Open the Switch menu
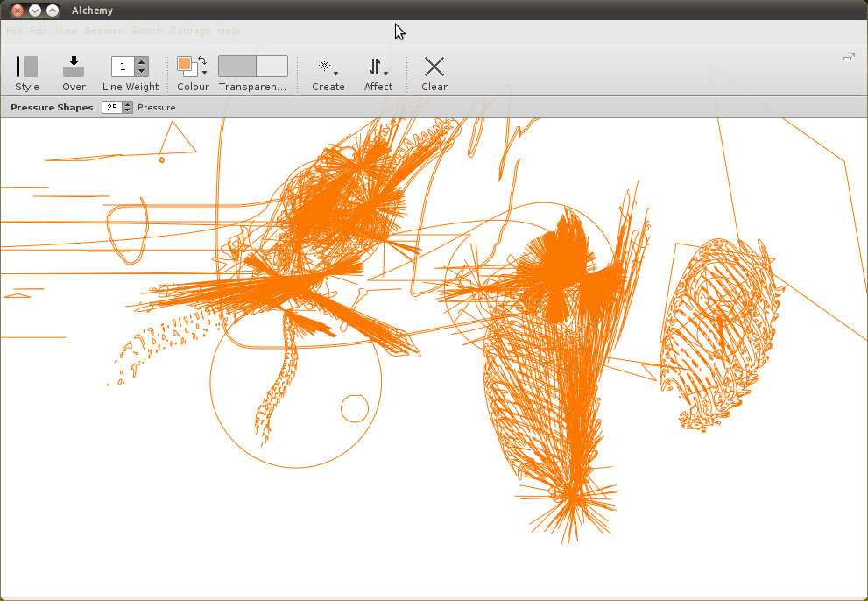 click(x=146, y=30)
